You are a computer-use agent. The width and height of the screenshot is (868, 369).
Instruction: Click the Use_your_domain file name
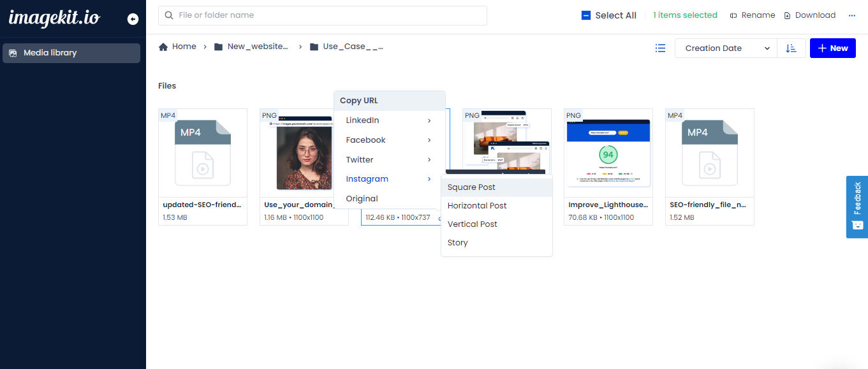pyautogui.click(x=298, y=205)
